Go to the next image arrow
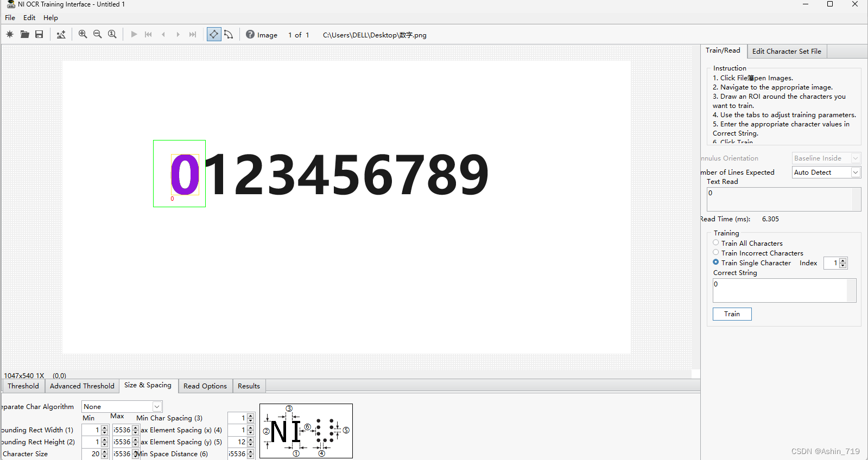This screenshot has width=868, height=460. point(178,34)
